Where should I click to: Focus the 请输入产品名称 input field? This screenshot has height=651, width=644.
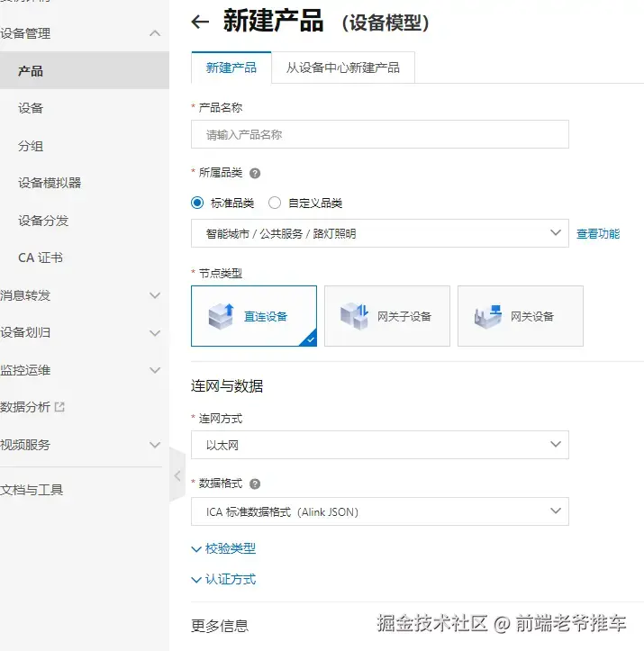coord(379,134)
